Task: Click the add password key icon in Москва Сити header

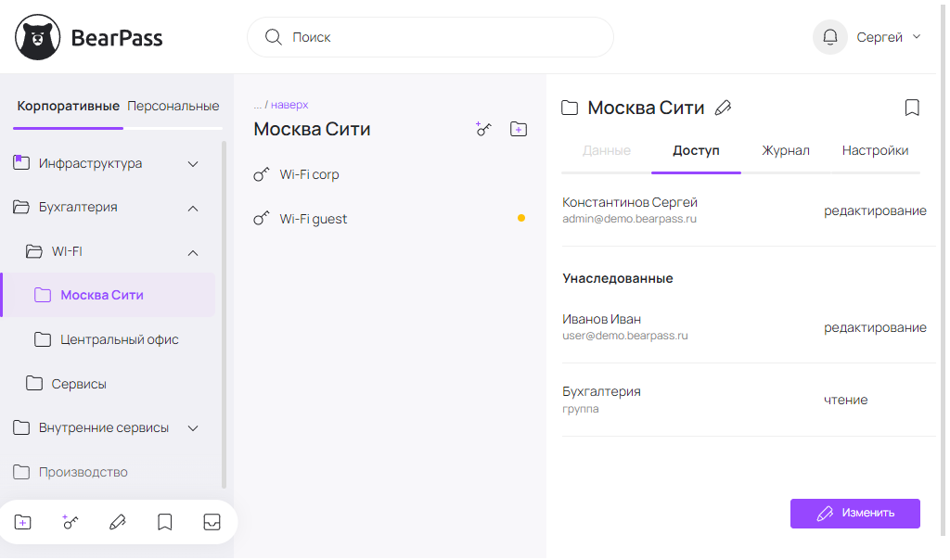Action: pyautogui.click(x=483, y=130)
